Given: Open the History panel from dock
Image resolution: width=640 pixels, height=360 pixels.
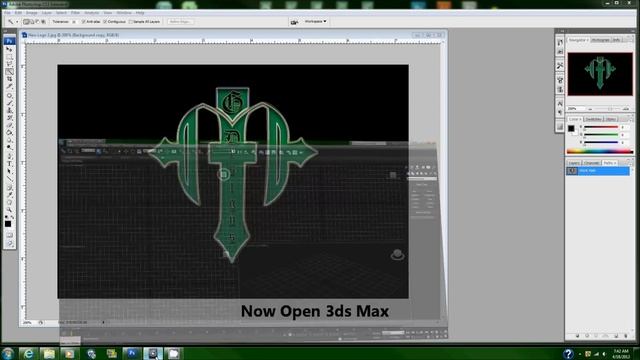Looking at the screenshot, I should coord(560,42).
